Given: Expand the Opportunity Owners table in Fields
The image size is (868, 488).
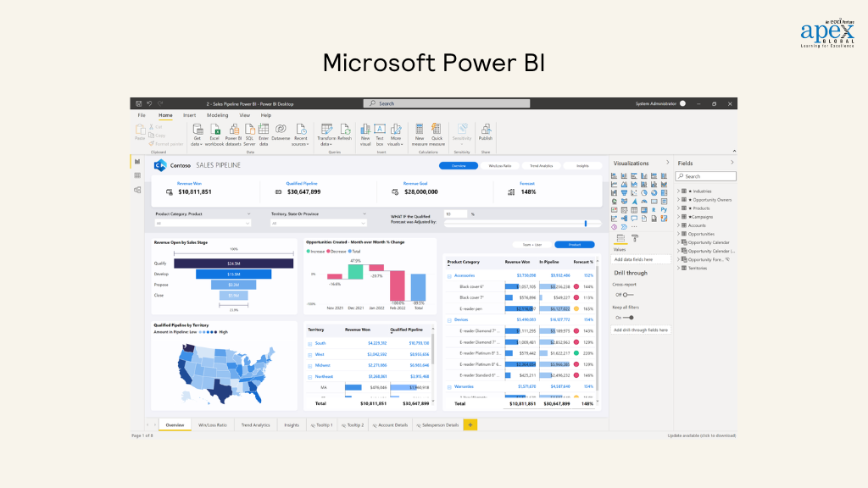Looking at the screenshot, I should 679,200.
